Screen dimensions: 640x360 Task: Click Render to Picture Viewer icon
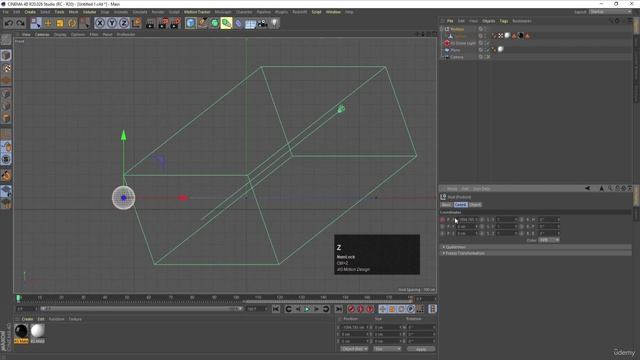(x=163, y=23)
